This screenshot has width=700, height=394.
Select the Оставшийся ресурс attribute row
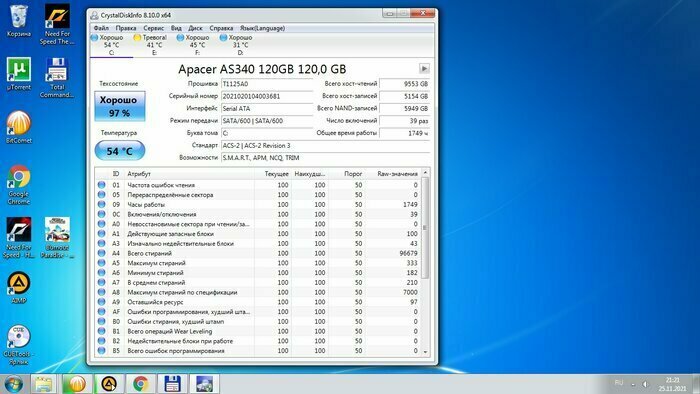(x=258, y=302)
